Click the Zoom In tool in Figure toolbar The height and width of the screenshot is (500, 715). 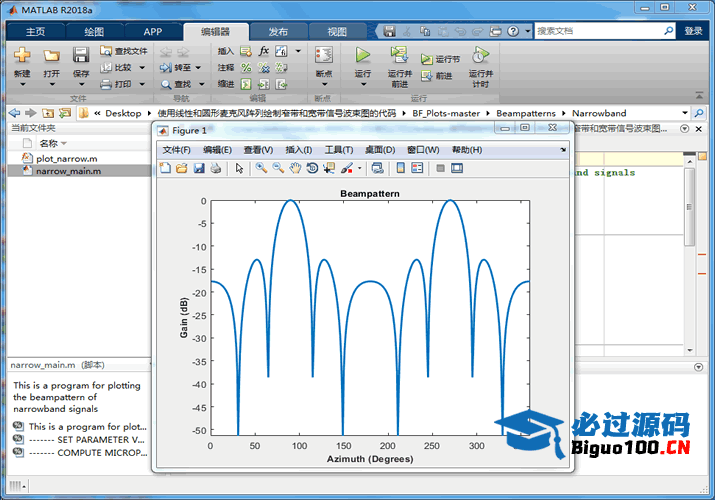pos(261,168)
